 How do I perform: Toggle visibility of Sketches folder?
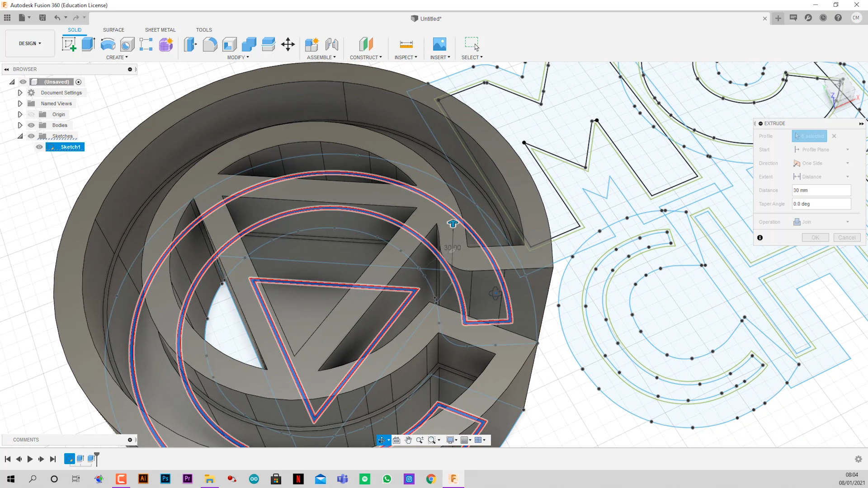click(31, 136)
